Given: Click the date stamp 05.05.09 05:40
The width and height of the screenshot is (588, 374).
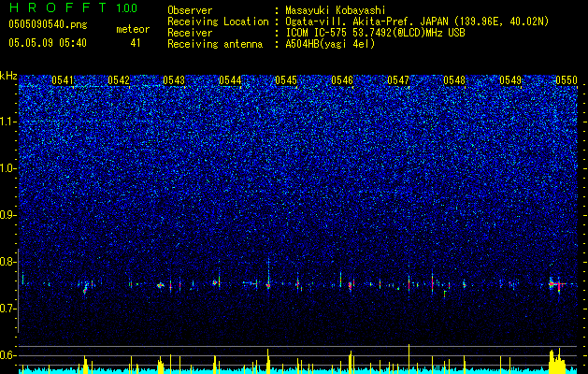Looking at the screenshot, I should click(48, 43).
